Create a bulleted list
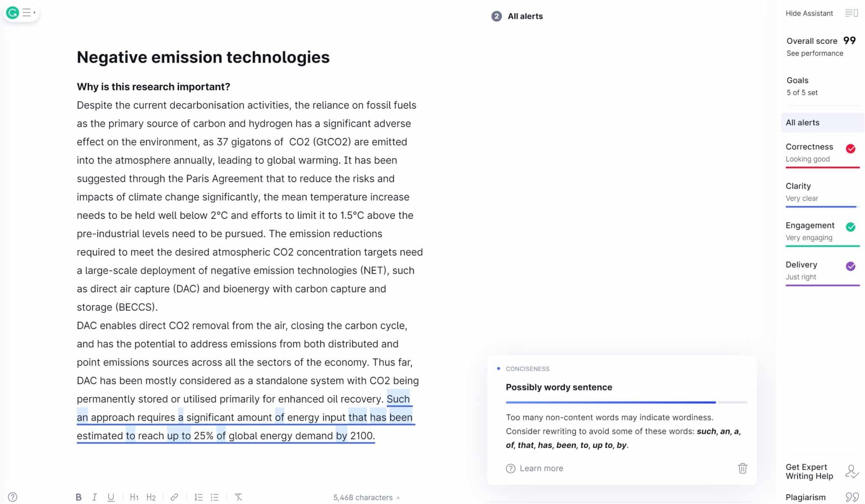This screenshot has width=865, height=504. (215, 497)
